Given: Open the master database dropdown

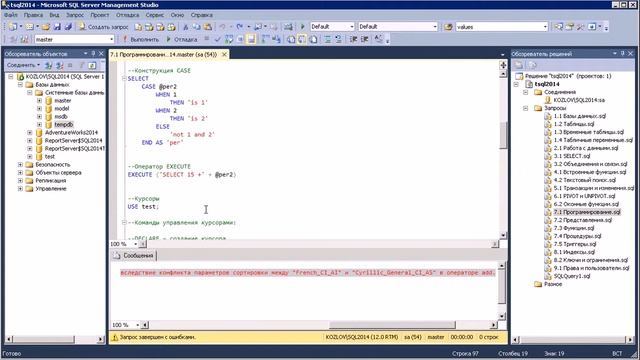Looking at the screenshot, I should (x=111, y=39).
